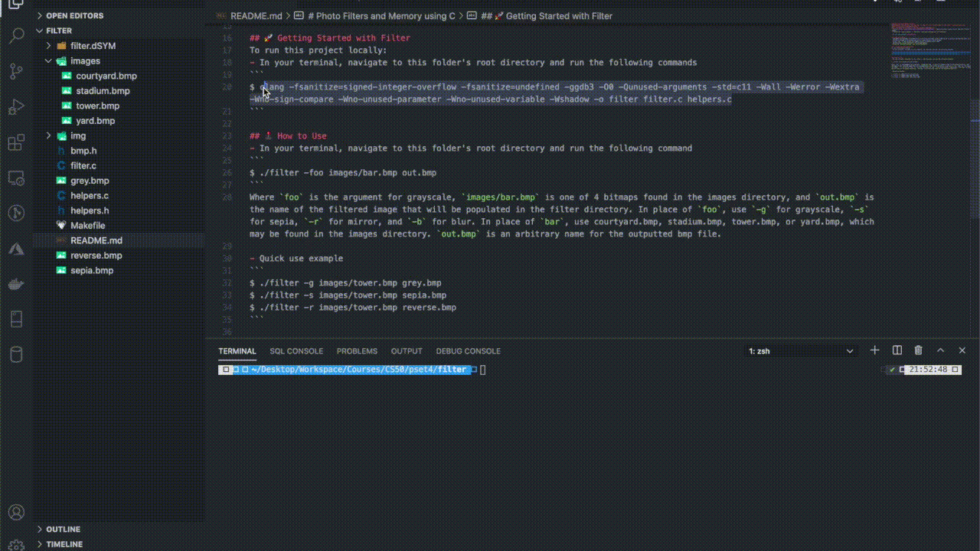This screenshot has width=980, height=551.
Task: Click line './filter -g images/tower.bmp grey.bmp'
Action: tap(345, 283)
